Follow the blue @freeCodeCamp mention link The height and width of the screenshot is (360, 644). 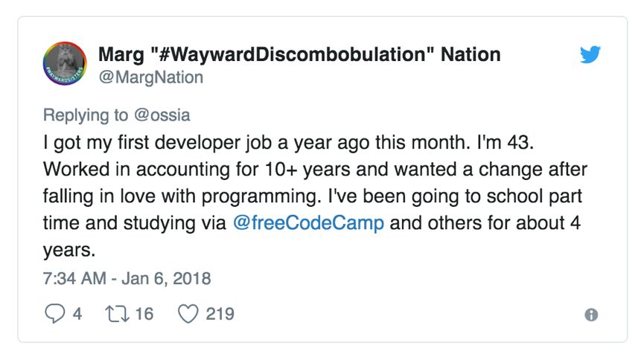coord(308,223)
